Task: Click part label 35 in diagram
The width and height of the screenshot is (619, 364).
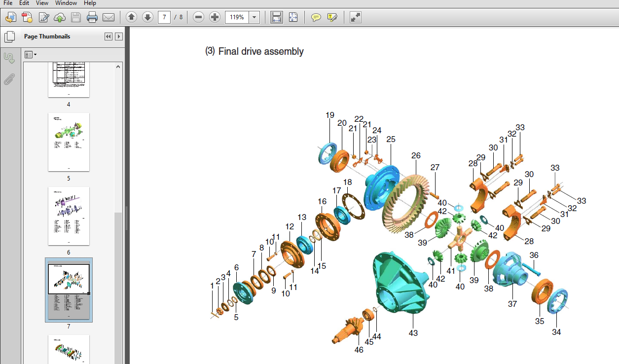Action: 540,321
